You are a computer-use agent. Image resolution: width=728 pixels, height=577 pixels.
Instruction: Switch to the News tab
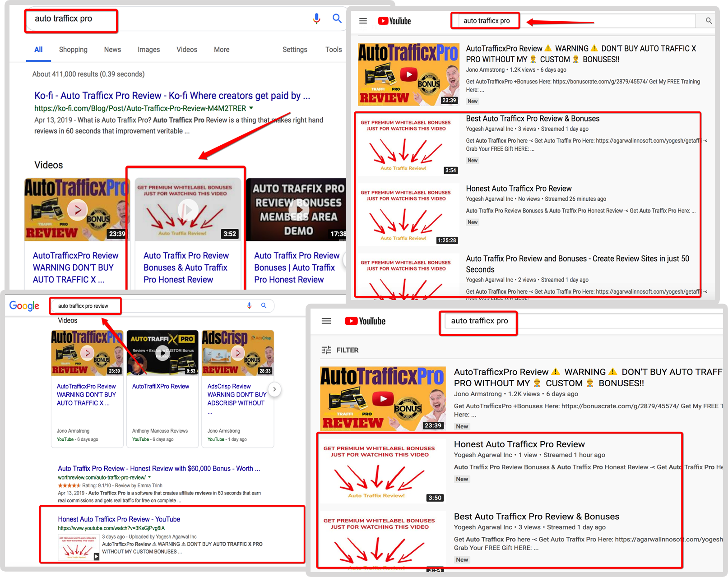coord(112,50)
